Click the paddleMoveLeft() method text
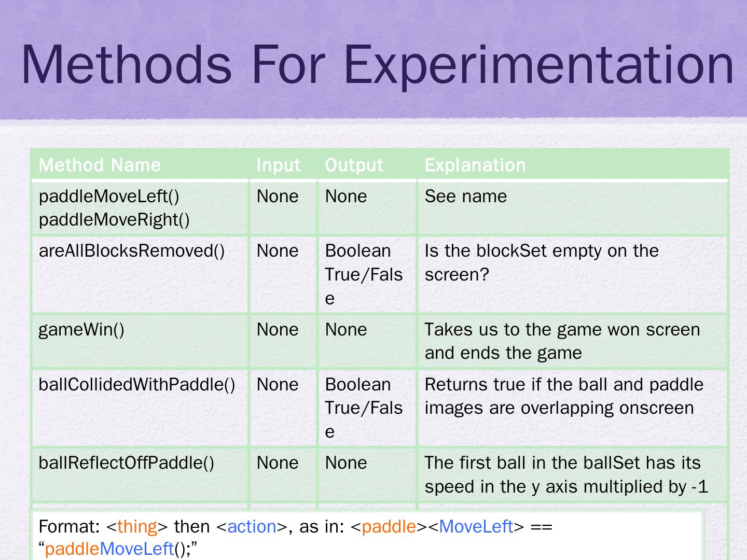 click(109, 197)
